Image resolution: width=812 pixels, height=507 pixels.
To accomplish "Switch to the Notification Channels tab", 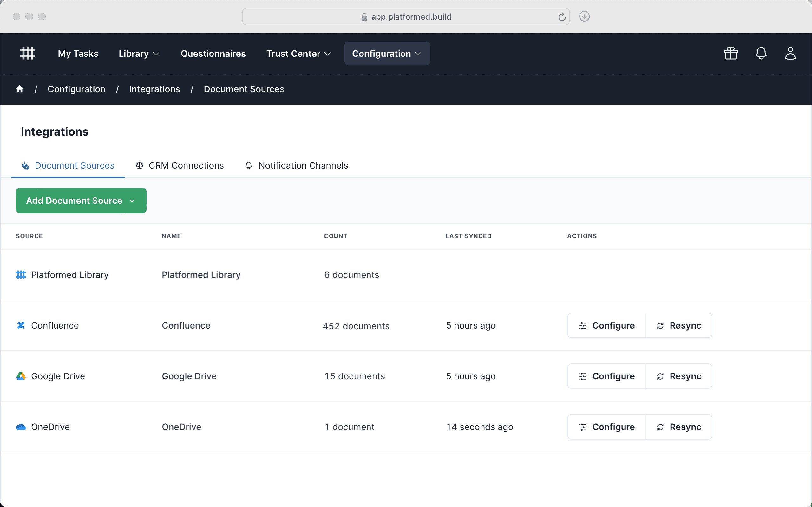I will pos(297,166).
